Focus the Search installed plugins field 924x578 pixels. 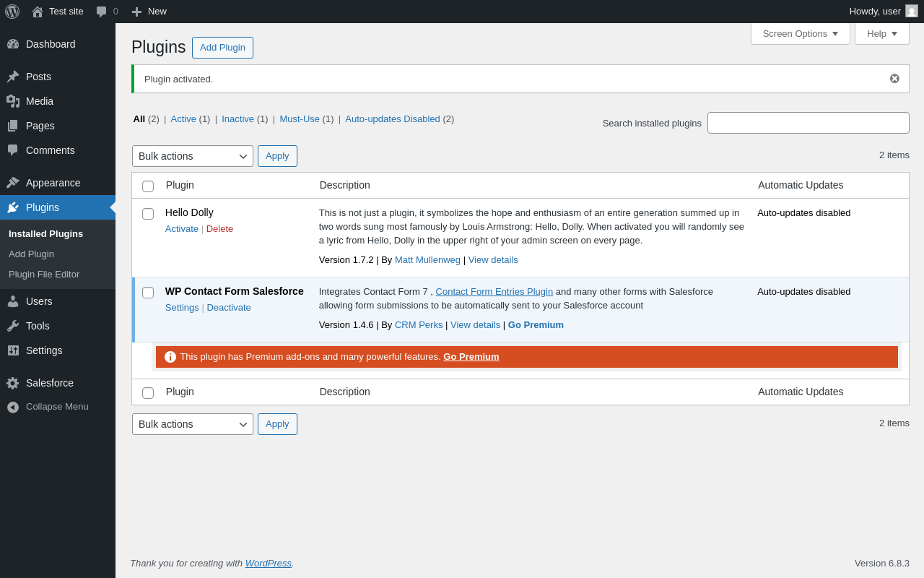pos(808,123)
